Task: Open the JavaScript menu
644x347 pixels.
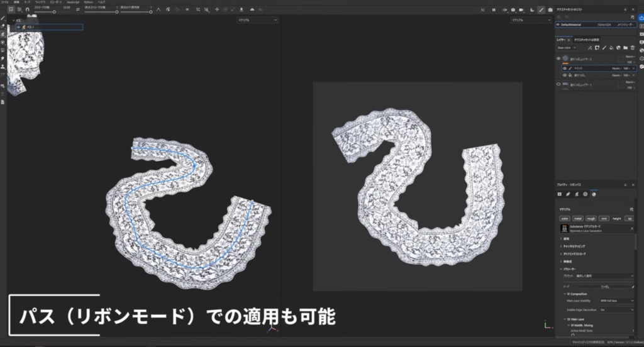Action: click(x=73, y=2)
